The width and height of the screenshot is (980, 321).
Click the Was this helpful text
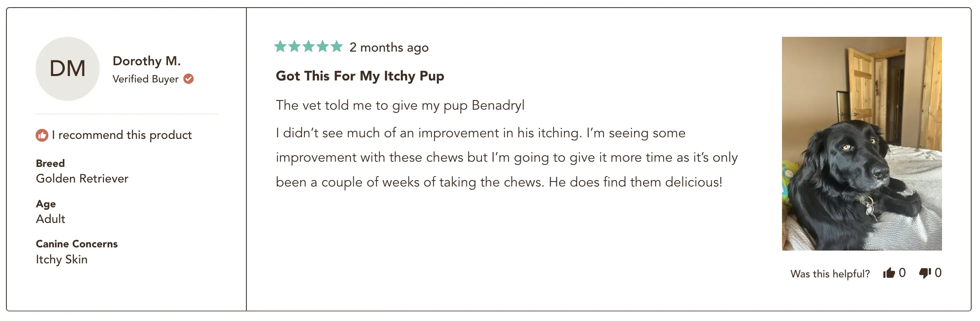coord(830,274)
